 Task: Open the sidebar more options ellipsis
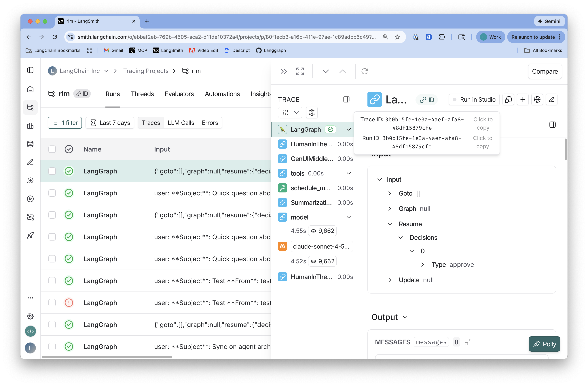coord(30,298)
